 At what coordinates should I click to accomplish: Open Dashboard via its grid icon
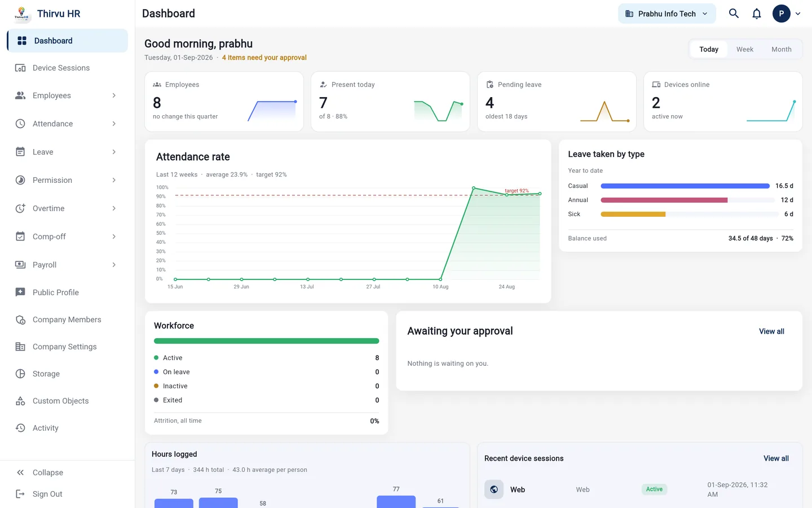pyautogui.click(x=22, y=41)
